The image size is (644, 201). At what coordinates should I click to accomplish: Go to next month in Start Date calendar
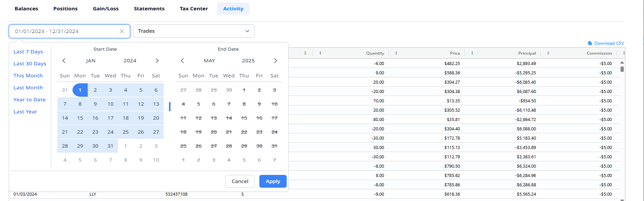pyautogui.click(x=157, y=61)
